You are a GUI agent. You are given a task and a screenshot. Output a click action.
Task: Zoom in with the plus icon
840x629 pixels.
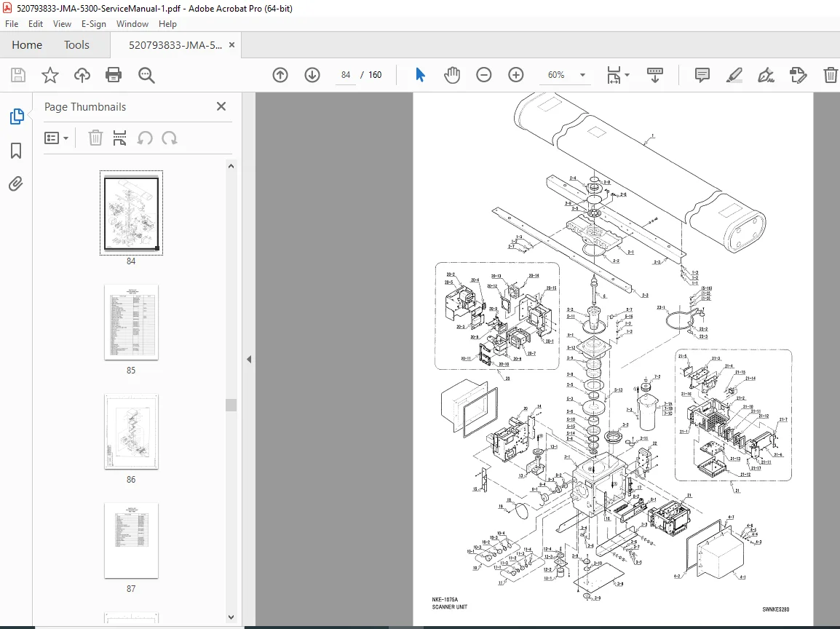pos(516,75)
